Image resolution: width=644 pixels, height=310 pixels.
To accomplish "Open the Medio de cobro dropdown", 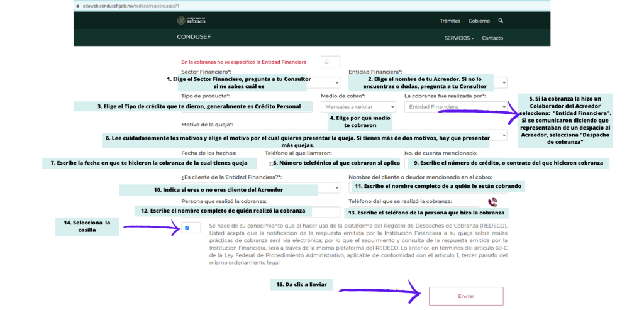I will pos(358,107).
